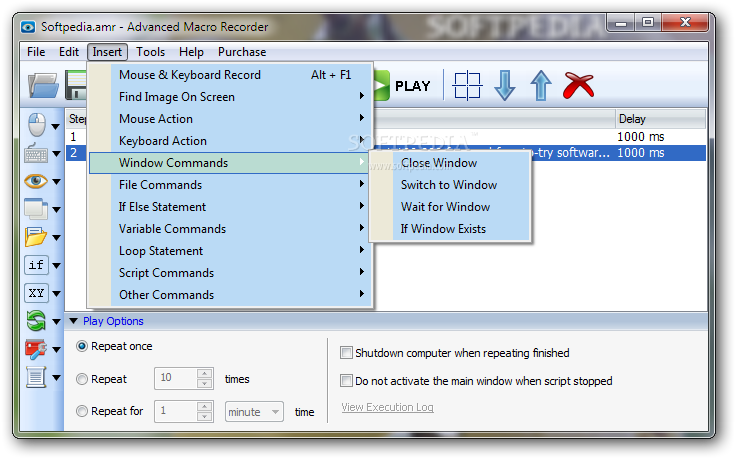
Task: Move step up with blue up arrow
Action: [541, 85]
